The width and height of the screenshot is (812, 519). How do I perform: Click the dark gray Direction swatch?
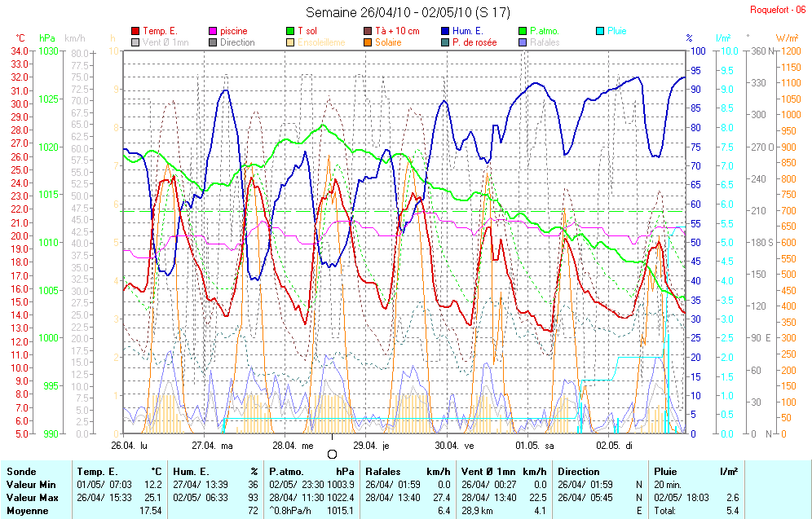(x=213, y=42)
